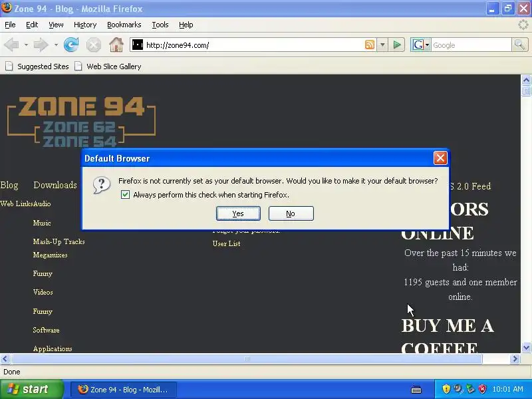
Task: Subscribe using the RSS feed icon
Action: (370, 45)
